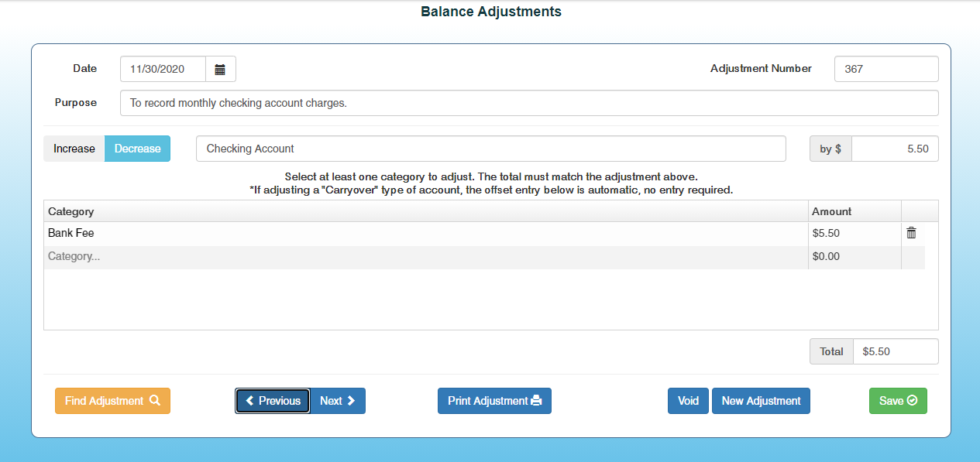Click the Checking Account selection field

490,149
